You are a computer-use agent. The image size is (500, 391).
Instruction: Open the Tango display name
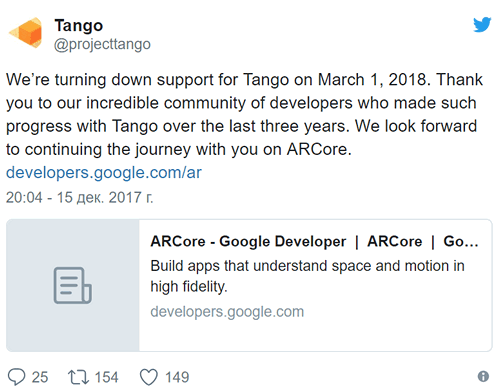click(79, 25)
